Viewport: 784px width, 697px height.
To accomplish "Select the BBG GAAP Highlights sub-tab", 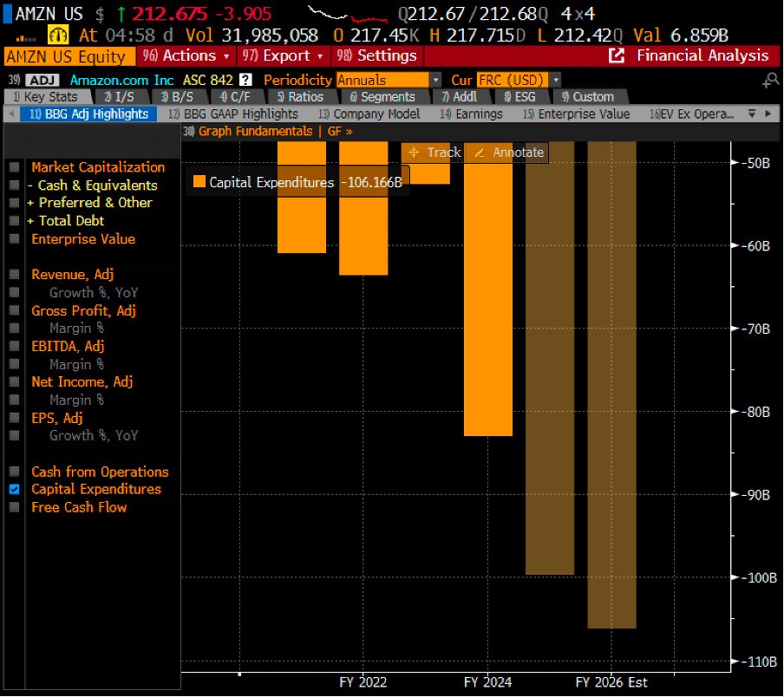I will point(233,114).
